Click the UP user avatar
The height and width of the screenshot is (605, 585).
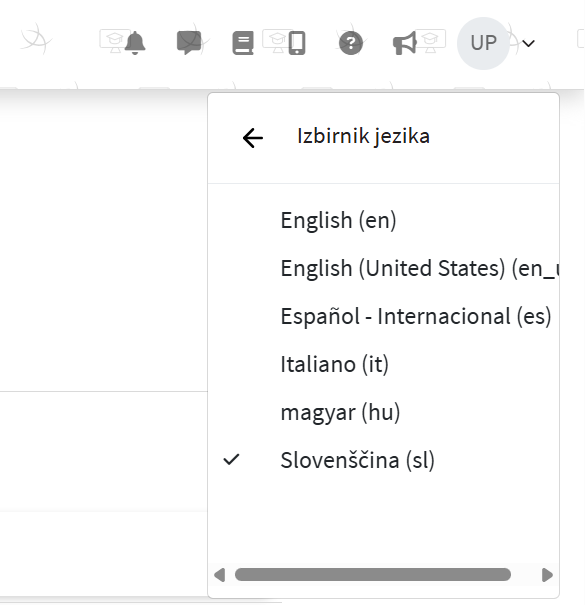[x=483, y=43]
